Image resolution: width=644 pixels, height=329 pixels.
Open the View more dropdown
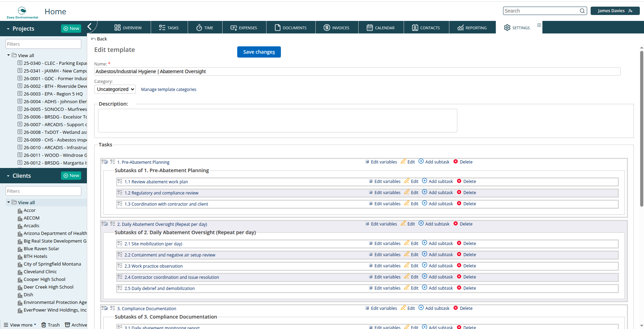20,325
